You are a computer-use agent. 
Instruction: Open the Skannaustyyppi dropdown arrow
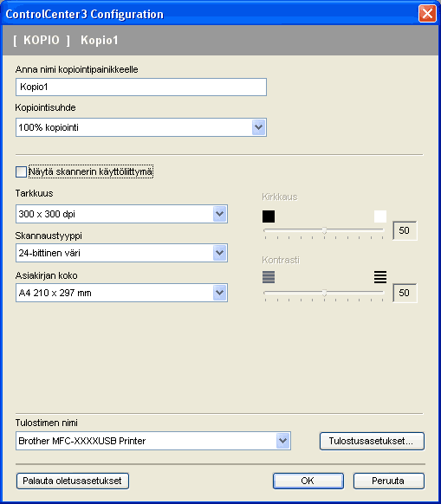(x=220, y=253)
